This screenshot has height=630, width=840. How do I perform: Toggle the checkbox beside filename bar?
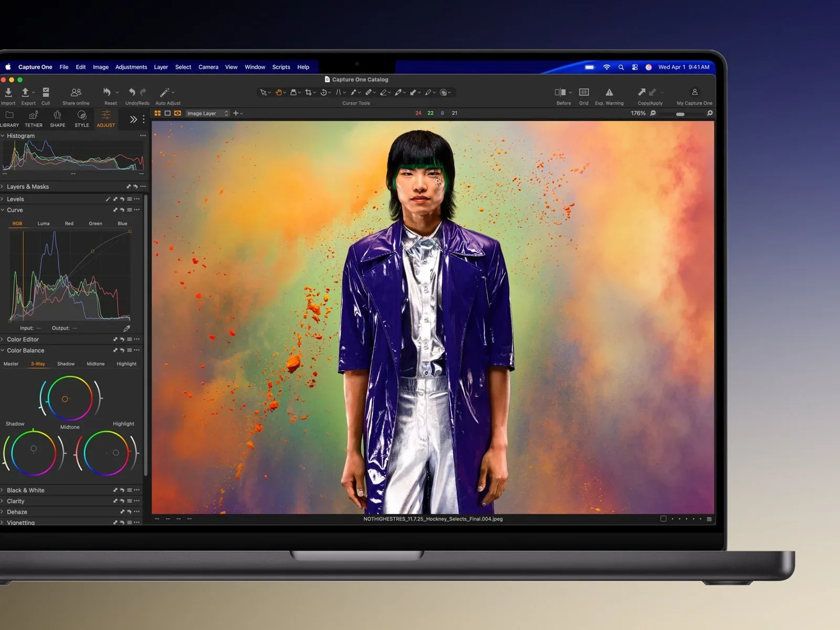[663, 519]
